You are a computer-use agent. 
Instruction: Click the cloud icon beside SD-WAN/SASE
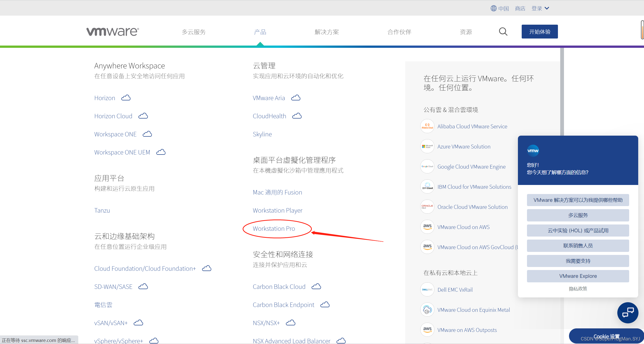click(143, 286)
